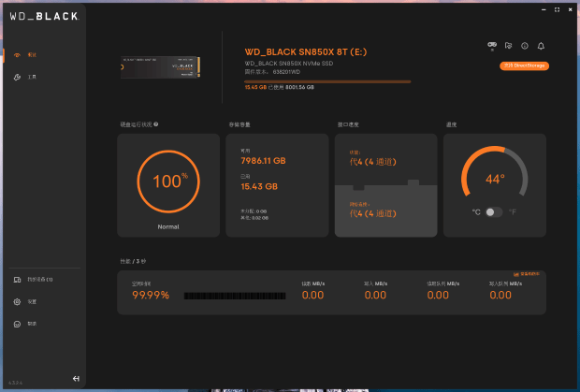Click the 100% drive health circle
Screen dimensions: 580x392
point(168,181)
